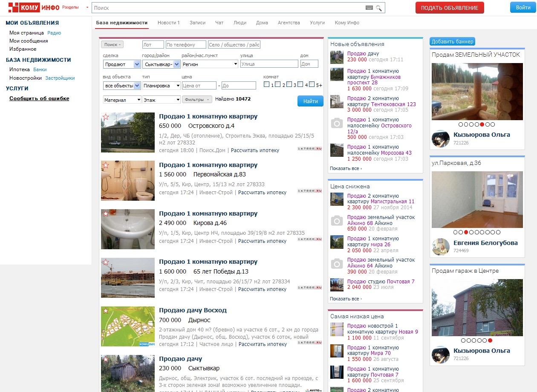Click the Лот input field

pos(153,45)
